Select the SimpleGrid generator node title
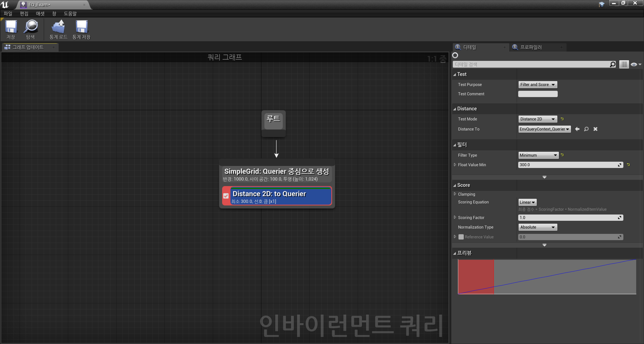The height and width of the screenshot is (344, 644). point(276,171)
